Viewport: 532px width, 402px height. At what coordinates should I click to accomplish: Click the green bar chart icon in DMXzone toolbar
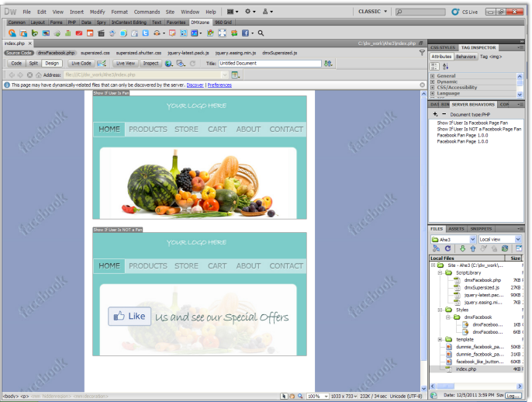(x=68, y=33)
